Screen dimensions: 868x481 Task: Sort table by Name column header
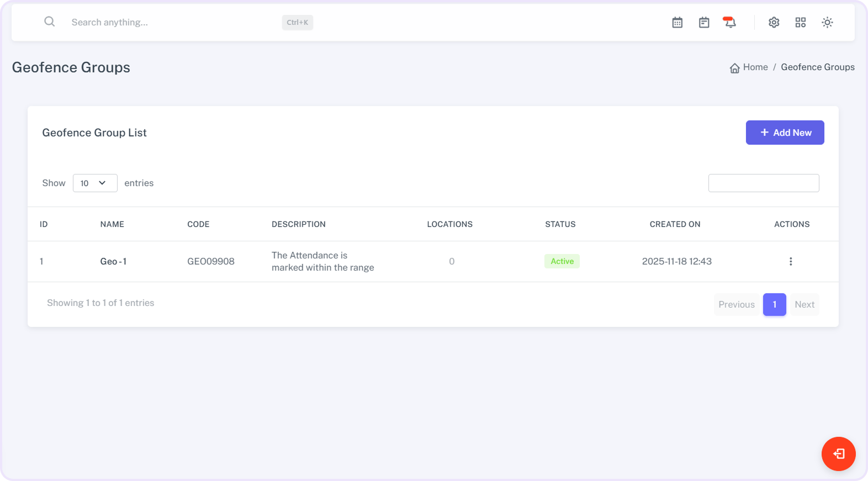(x=112, y=224)
